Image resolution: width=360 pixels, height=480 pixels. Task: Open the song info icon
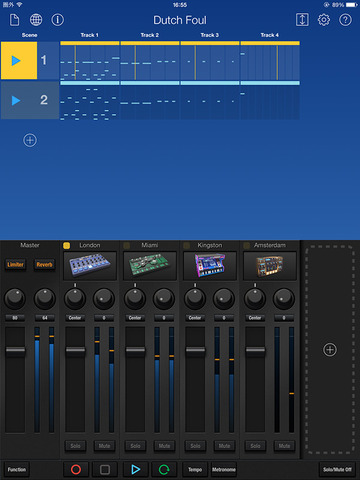click(57, 20)
